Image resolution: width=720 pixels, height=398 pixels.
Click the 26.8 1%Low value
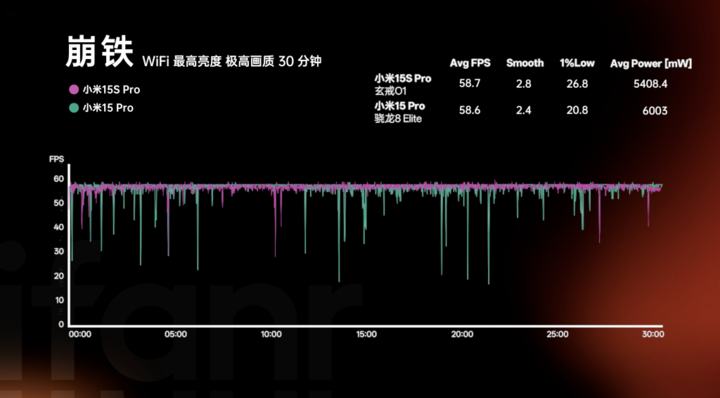(x=577, y=84)
